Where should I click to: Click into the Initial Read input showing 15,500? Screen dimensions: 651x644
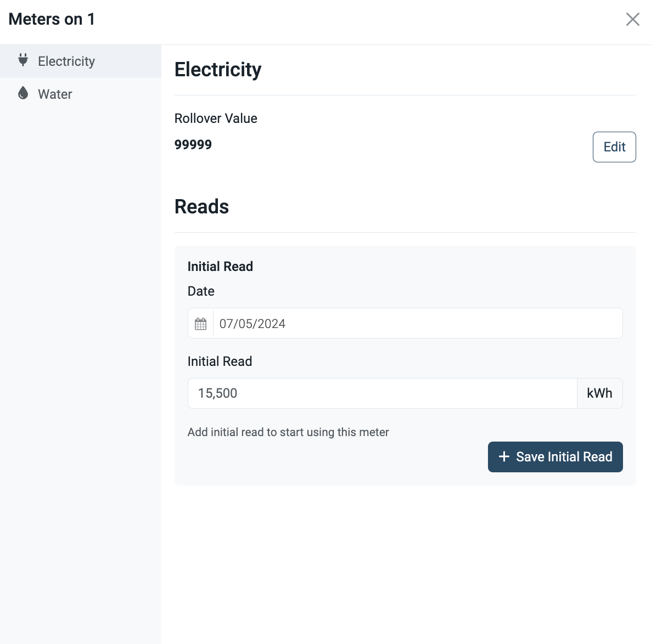coord(383,393)
